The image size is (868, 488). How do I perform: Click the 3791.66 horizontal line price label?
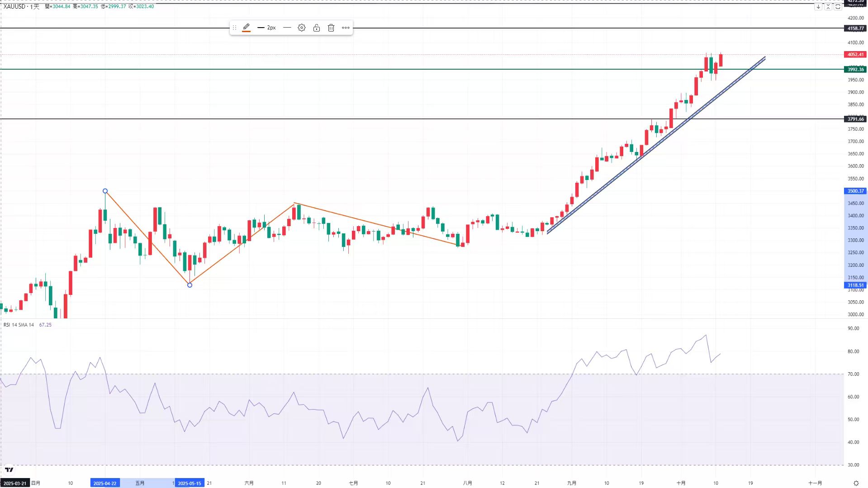click(x=855, y=119)
